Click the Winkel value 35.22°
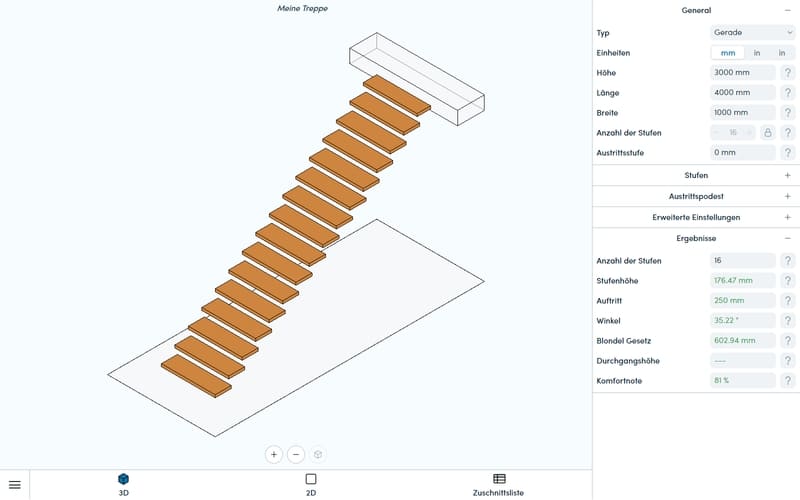Image resolution: width=800 pixels, height=500 pixels. tap(743, 320)
